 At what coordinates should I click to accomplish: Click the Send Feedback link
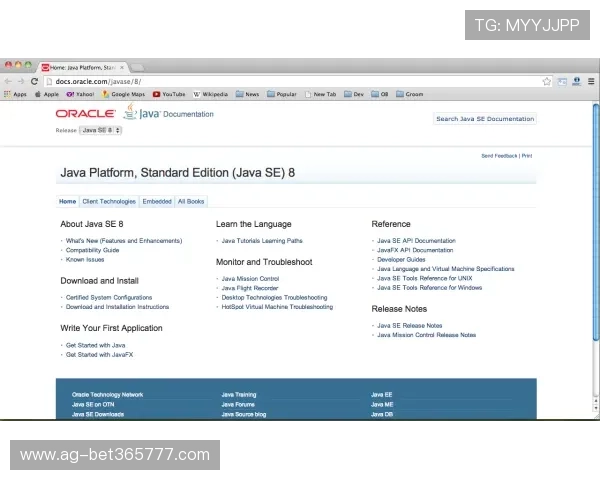pyautogui.click(x=499, y=156)
